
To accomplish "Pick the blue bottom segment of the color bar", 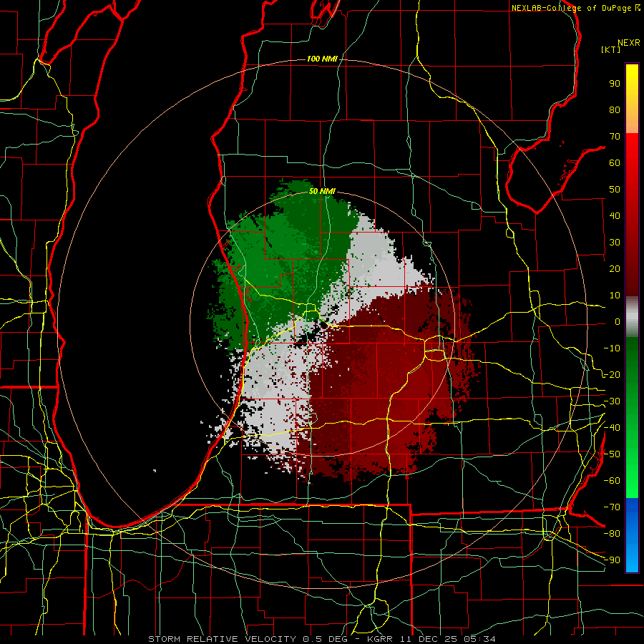I will 632,535.
